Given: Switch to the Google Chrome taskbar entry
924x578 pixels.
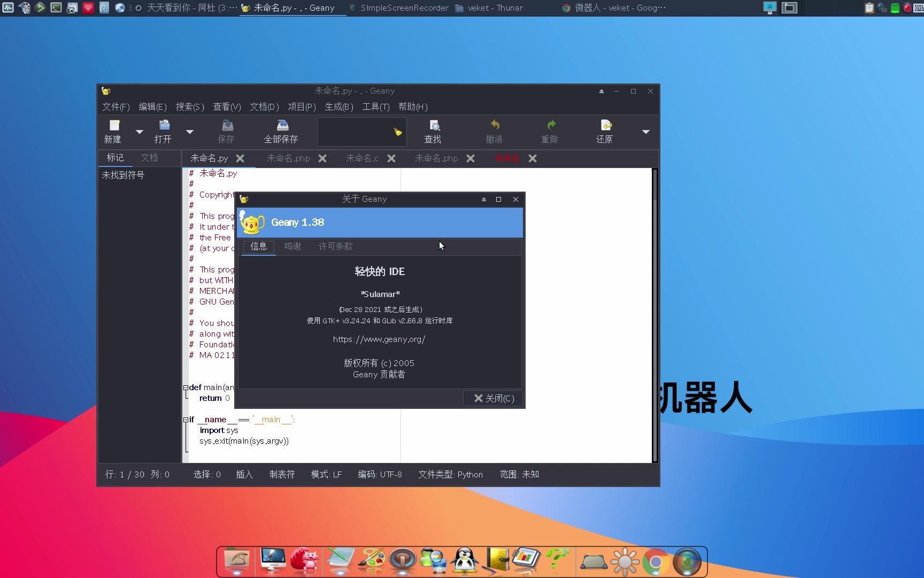Looking at the screenshot, I should [x=614, y=8].
